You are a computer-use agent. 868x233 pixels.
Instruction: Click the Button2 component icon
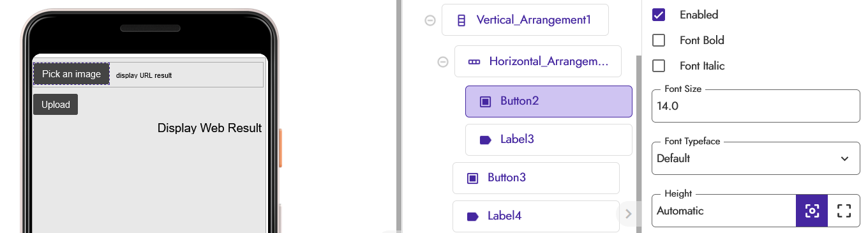pos(485,101)
